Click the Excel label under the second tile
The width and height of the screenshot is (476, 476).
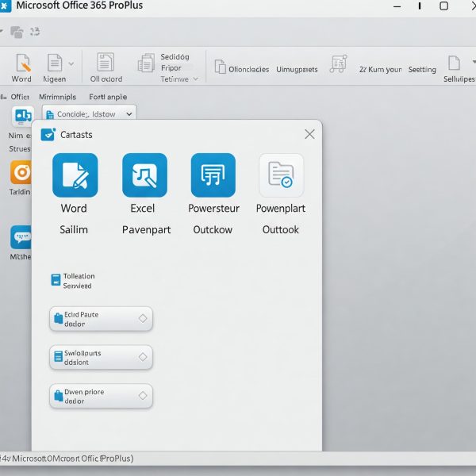click(x=143, y=208)
